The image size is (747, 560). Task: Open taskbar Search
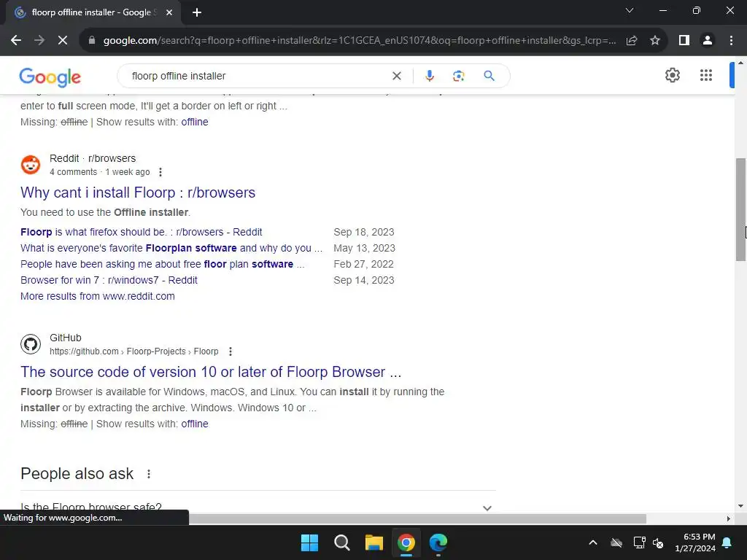tap(341, 542)
